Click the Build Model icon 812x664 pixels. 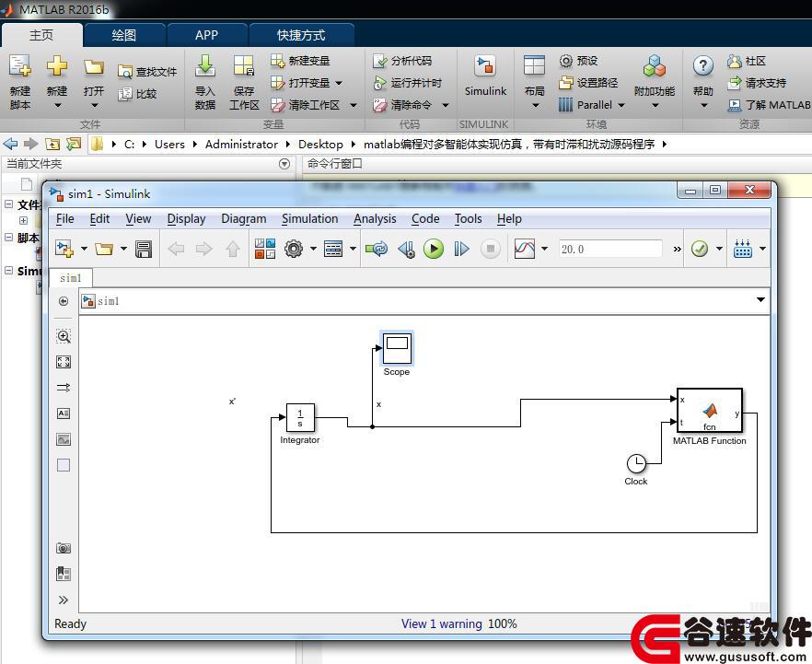[743, 250]
